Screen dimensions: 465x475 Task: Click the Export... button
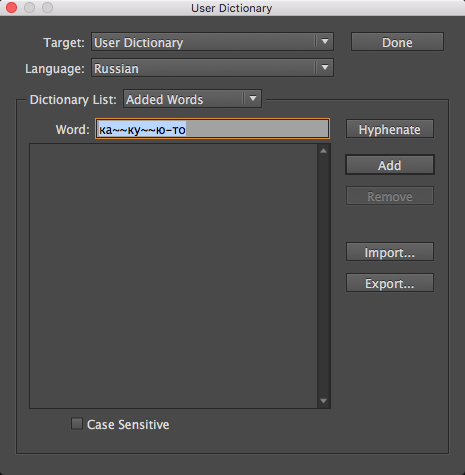(390, 283)
